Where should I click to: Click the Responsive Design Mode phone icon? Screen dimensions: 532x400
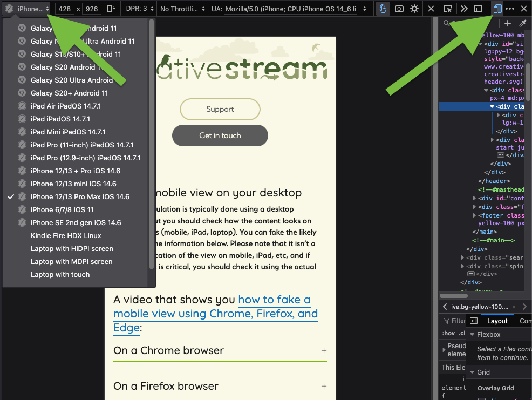click(x=496, y=9)
